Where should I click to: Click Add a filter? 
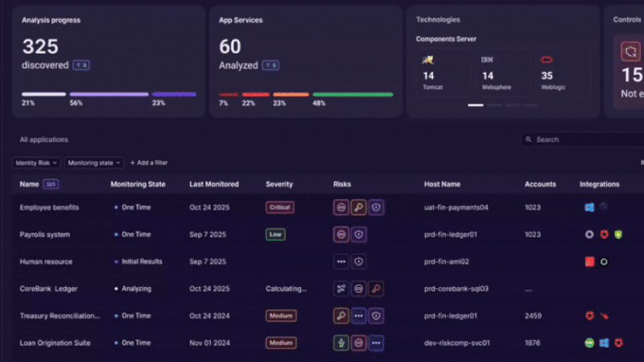tap(149, 162)
